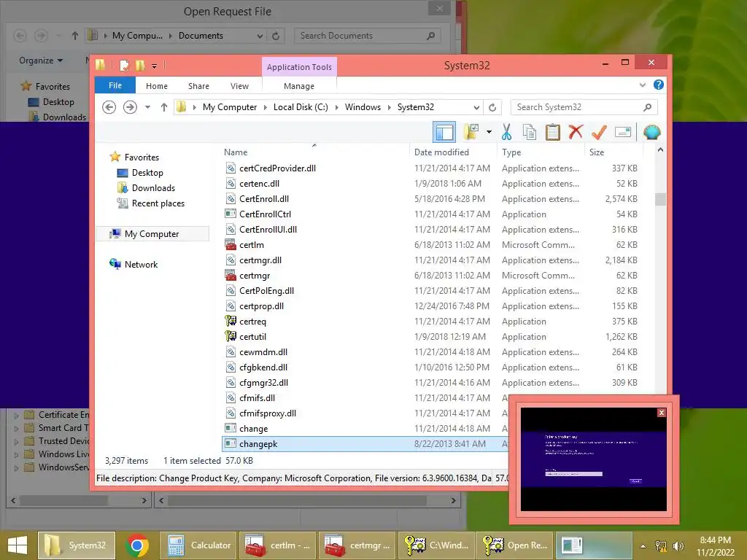
Task: Select the certreq application icon
Action: (231, 321)
